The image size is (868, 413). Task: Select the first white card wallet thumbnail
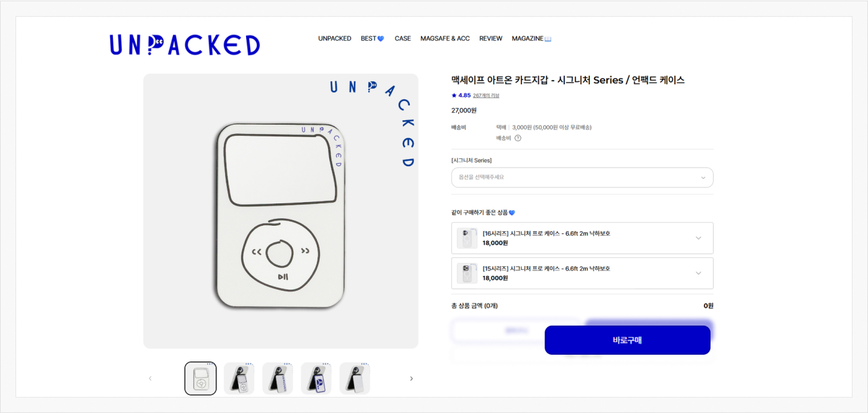(200, 378)
